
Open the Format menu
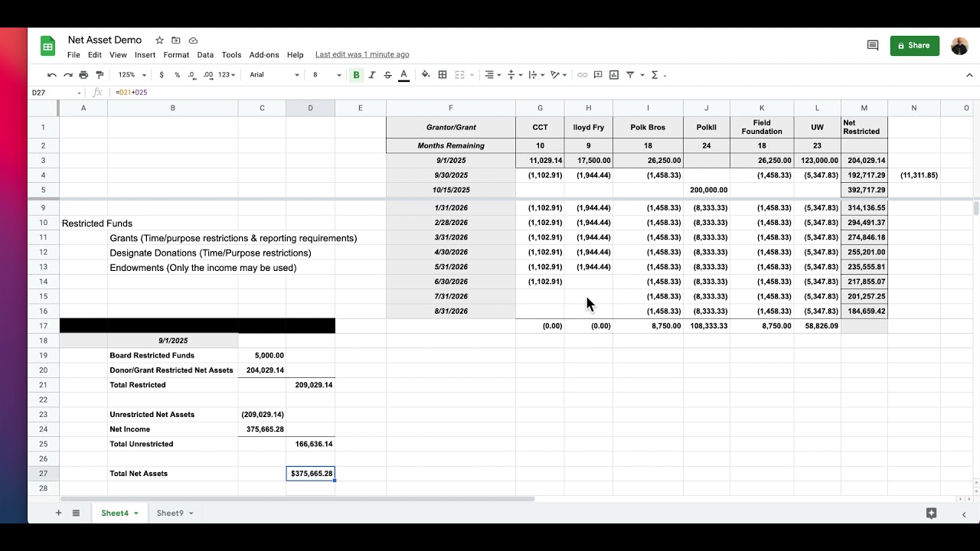coord(176,55)
